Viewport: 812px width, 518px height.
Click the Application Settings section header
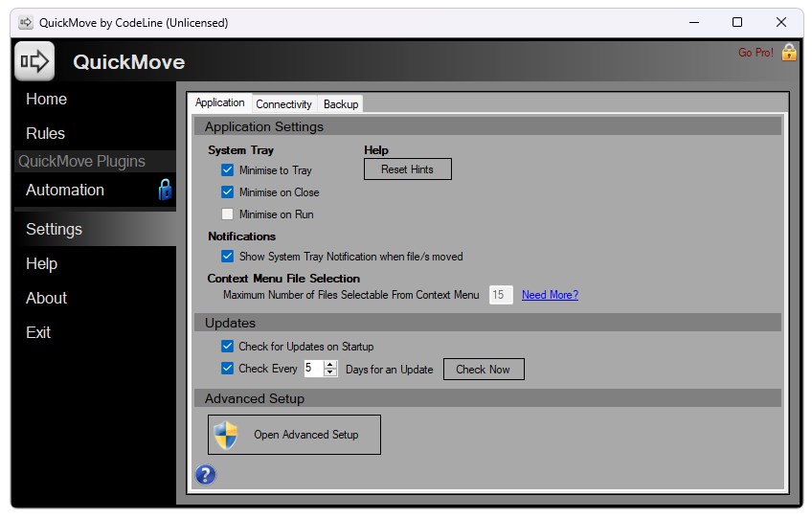click(487, 126)
